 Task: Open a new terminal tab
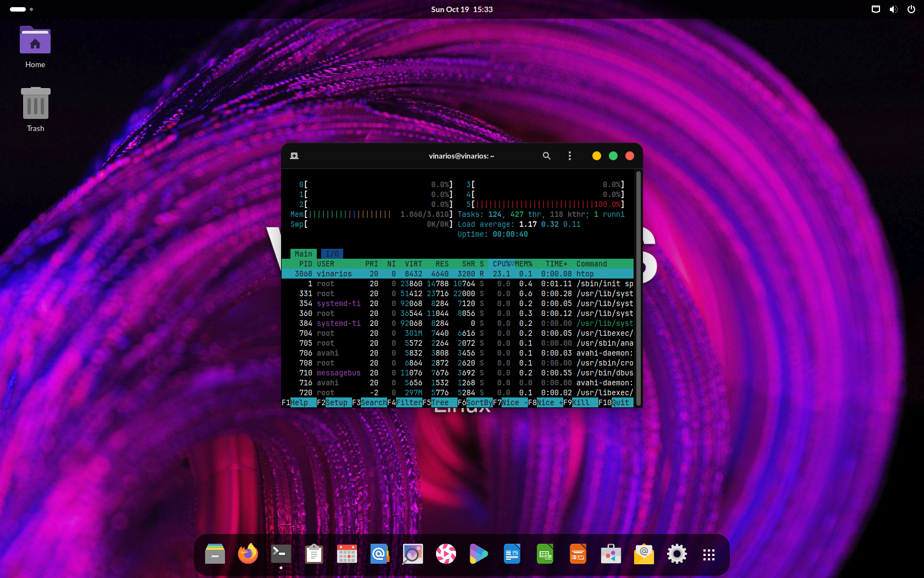294,156
